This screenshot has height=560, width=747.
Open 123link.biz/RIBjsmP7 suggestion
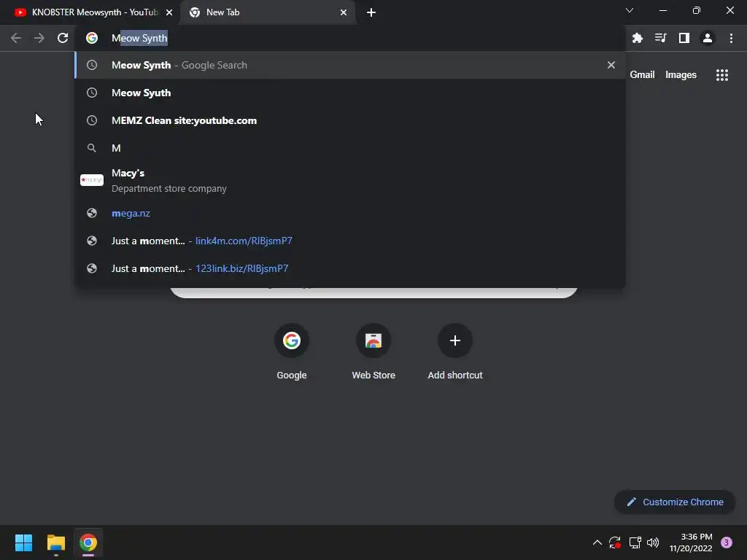tap(350, 268)
